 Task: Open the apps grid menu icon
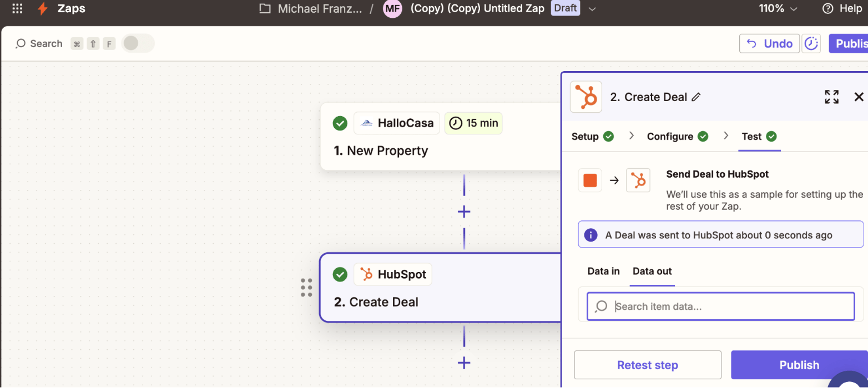[17, 8]
